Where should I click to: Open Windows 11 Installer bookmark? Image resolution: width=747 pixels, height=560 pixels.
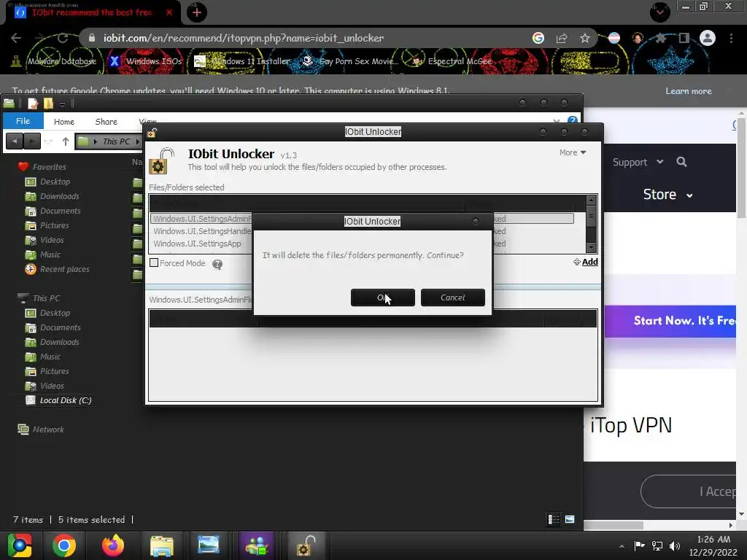coord(242,61)
